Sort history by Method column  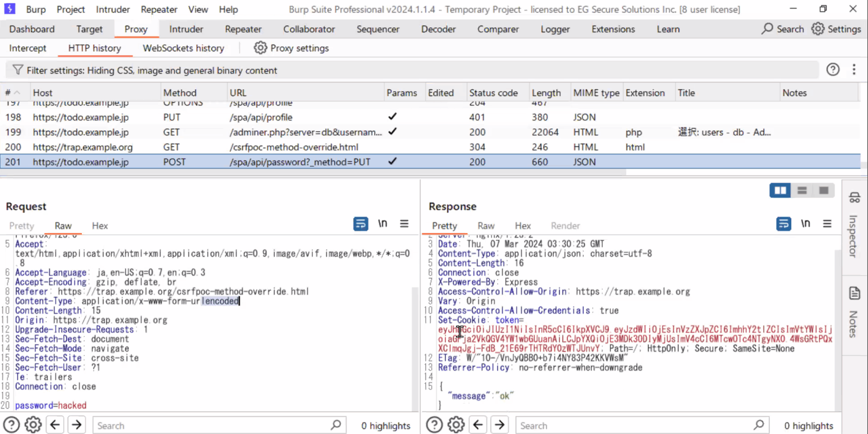tap(192, 93)
